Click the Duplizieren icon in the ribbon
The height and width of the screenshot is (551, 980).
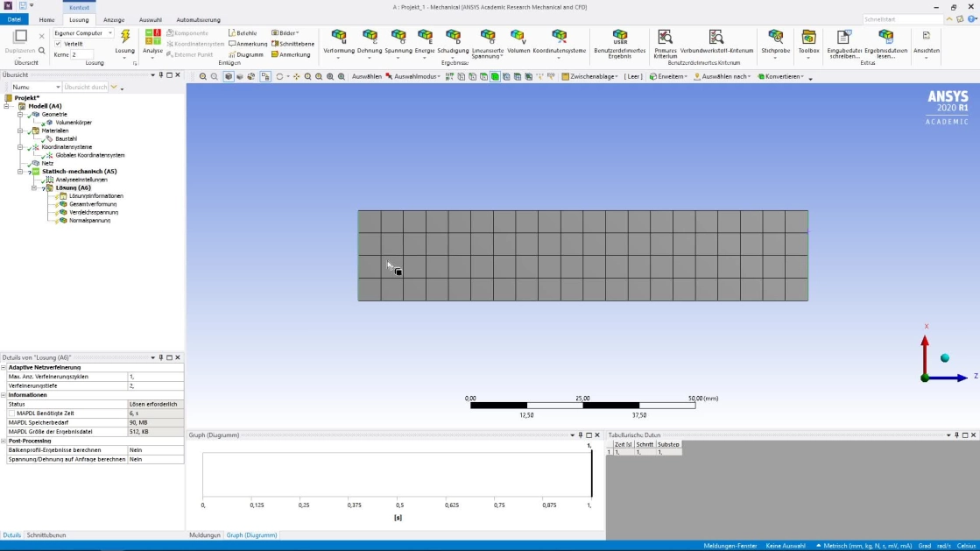point(20,36)
